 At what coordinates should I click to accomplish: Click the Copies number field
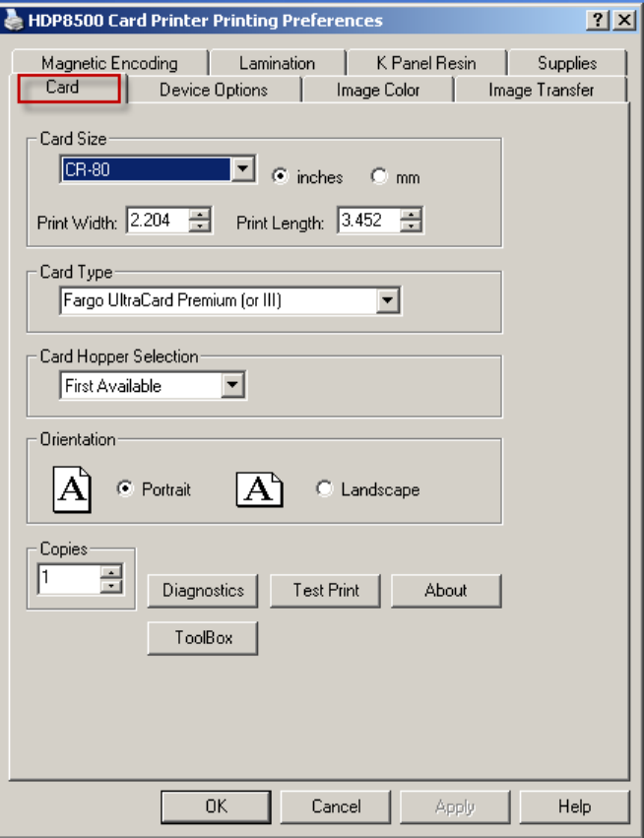point(69,579)
